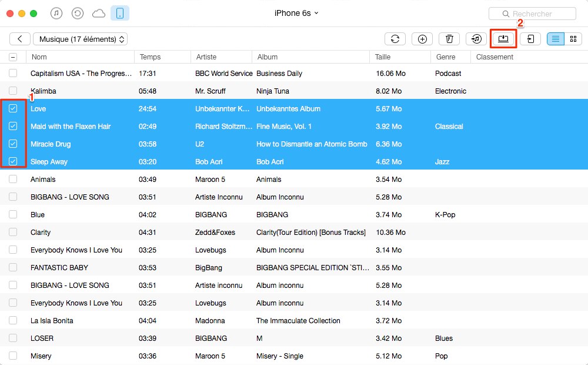Sort by the Taille column header
This screenshot has width=588, height=365.
[400, 57]
